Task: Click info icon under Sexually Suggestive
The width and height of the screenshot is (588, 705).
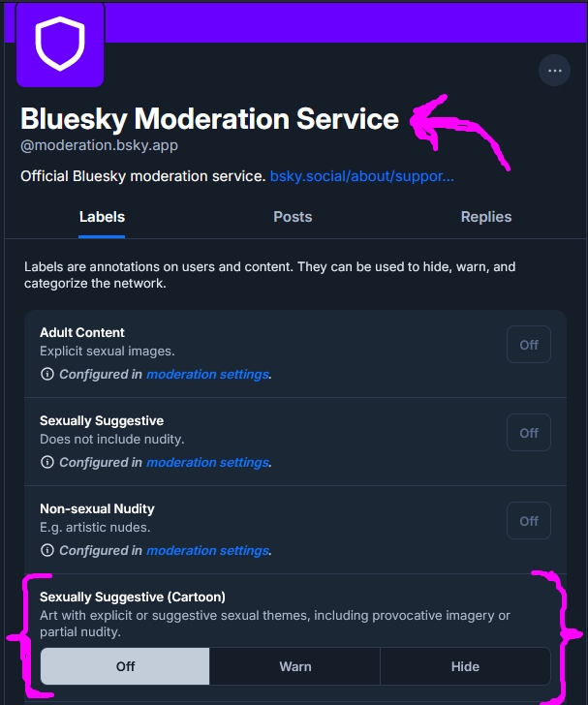Action: [x=47, y=462]
